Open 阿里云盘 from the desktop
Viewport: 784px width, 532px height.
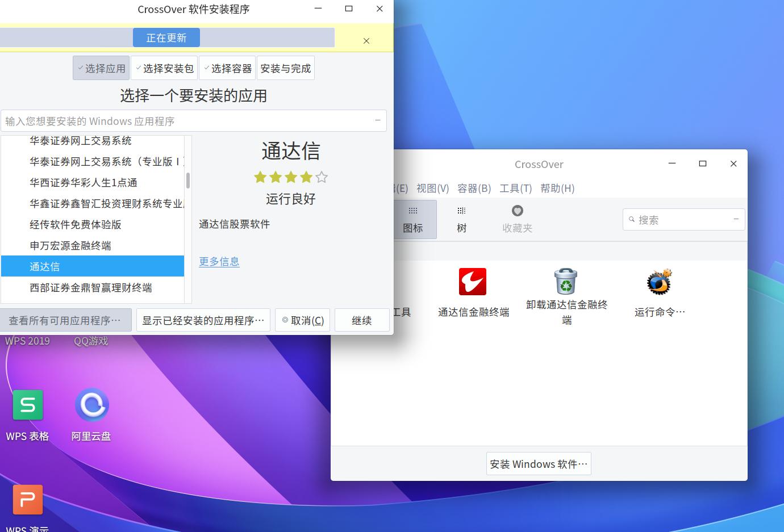click(91, 405)
